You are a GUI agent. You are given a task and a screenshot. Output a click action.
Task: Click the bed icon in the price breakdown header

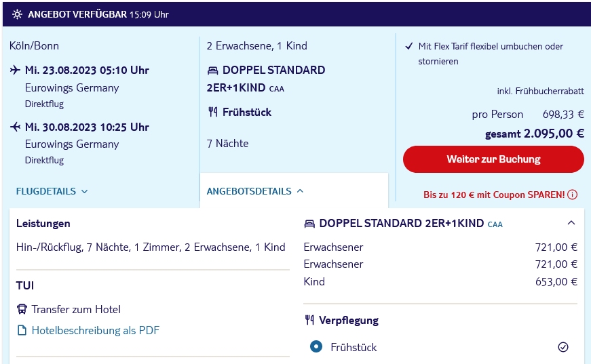309,224
